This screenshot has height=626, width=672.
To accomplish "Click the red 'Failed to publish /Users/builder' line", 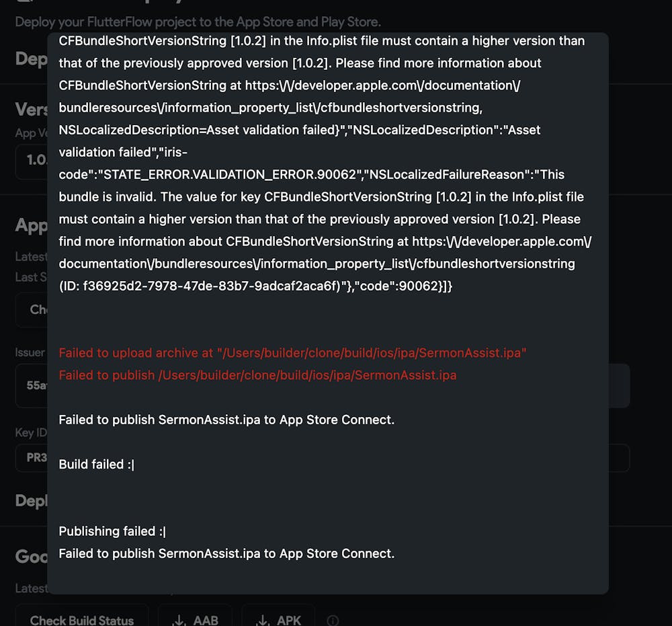I will pyautogui.click(x=257, y=375).
